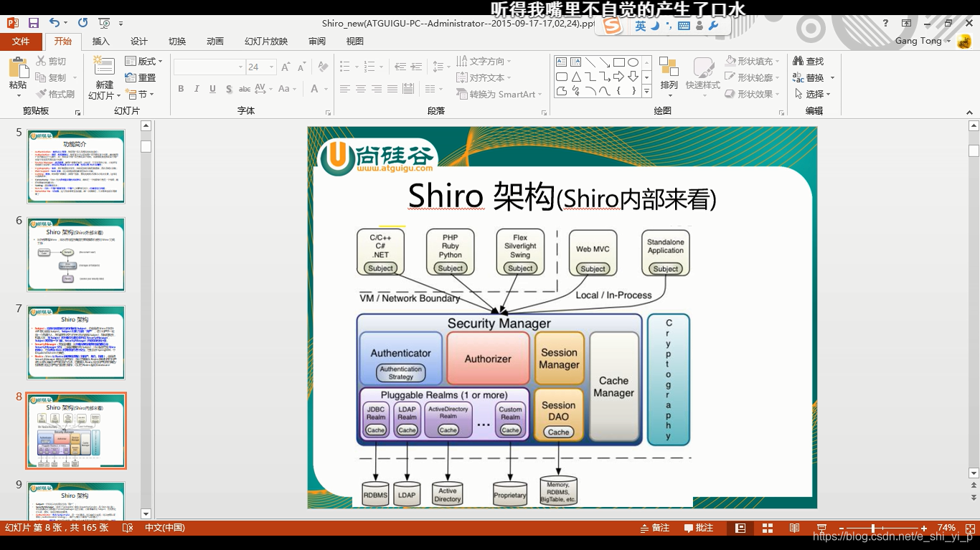
Task: Toggle text Shadow formatting
Action: 229,89
